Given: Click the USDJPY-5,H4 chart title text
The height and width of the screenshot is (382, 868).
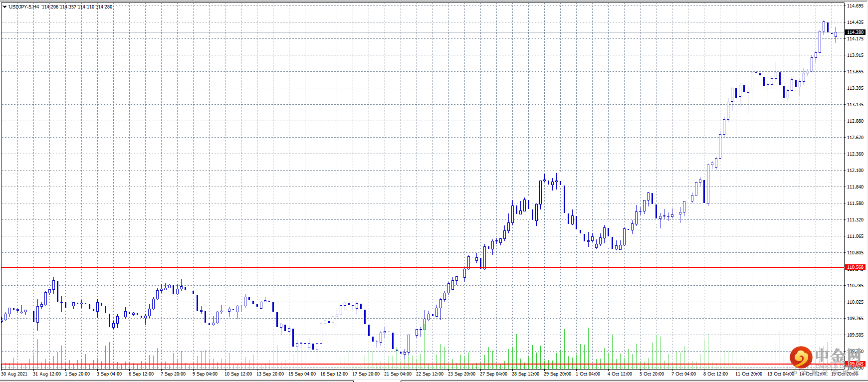Looking at the screenshot, I should tap(24, 7).
